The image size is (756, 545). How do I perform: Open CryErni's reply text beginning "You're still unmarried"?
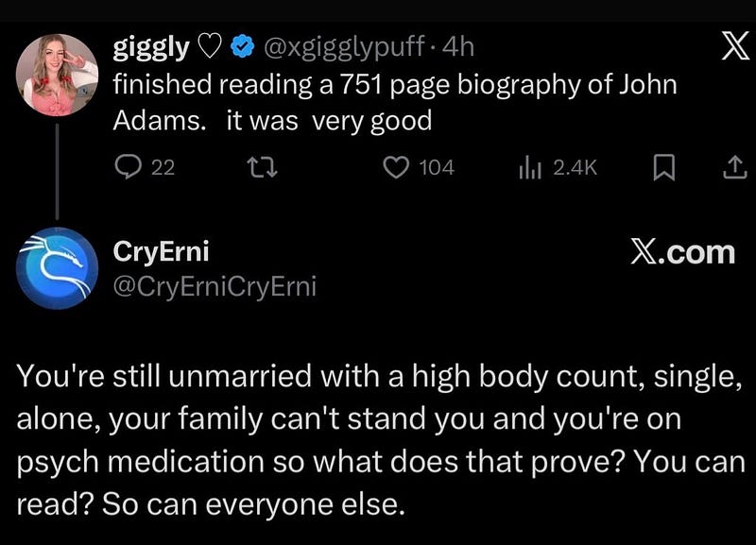pyautogui.click(x=378, y=439)
